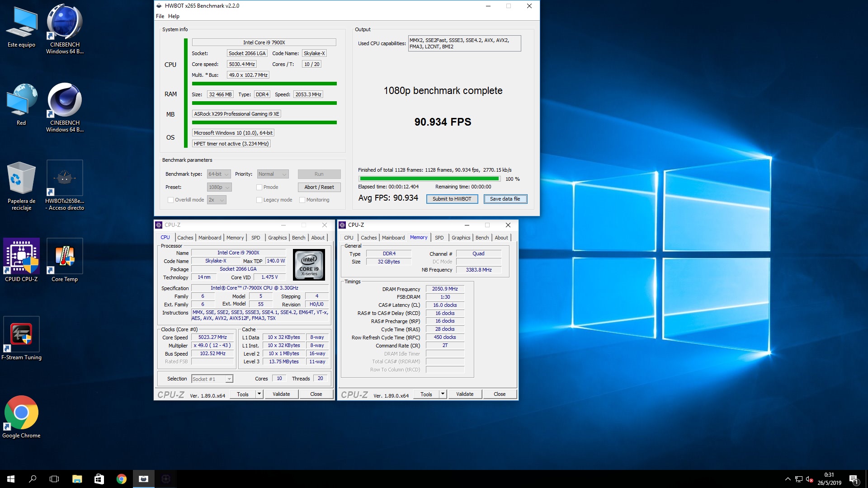Select the CPU-Z taskbar button
The height and width of the screenshot is (488, 868).
click(165, 479)
